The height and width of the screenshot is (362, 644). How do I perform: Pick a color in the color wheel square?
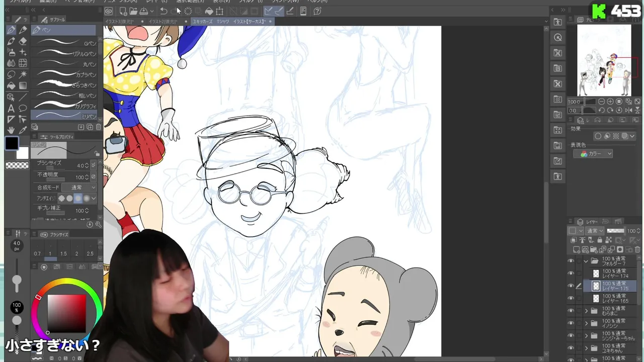click(66, 314)
